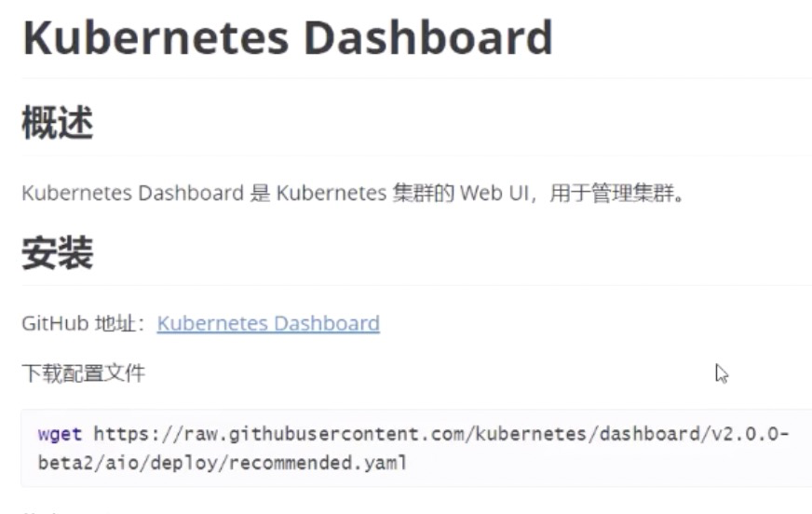Click the word Dashboard in the title
Image resolution: width=812 pixels, height=514 pixels.
(x=428, y=38)
